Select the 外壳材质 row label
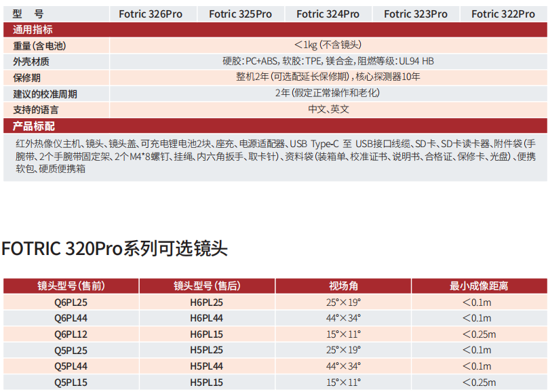This screenshot has height=392, width=548. pyautogui.click(x=31, y=61)
